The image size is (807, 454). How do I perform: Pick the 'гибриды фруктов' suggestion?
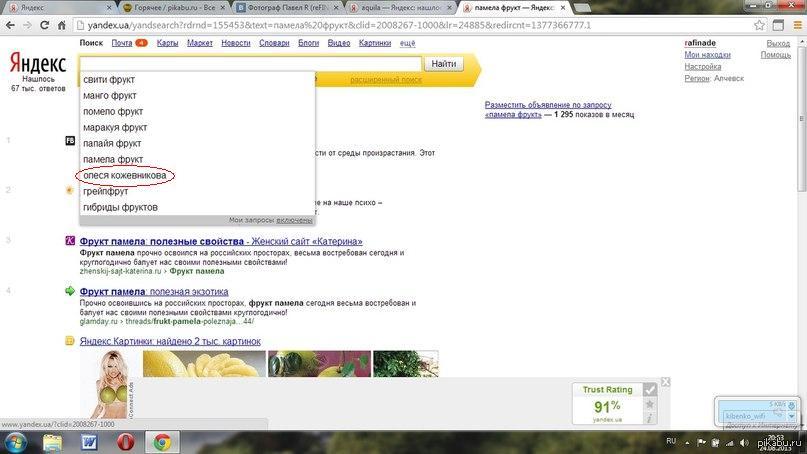tap(120, 207)
